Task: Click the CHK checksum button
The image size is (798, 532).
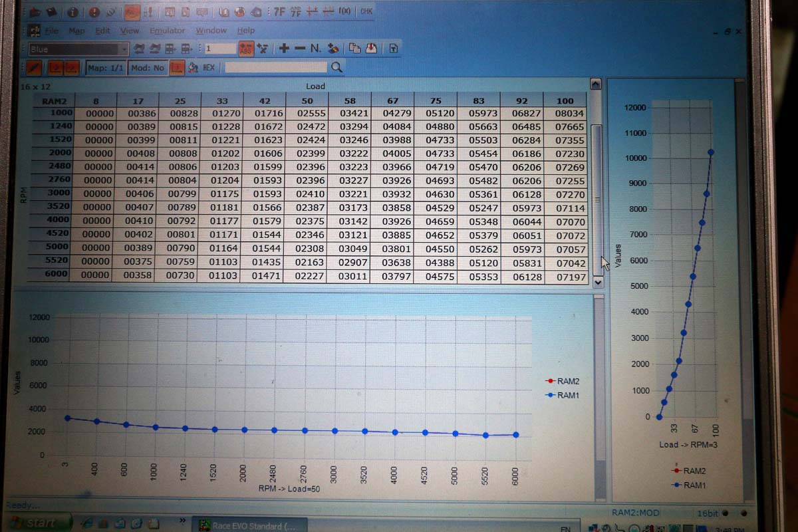Action: (366, 11)
